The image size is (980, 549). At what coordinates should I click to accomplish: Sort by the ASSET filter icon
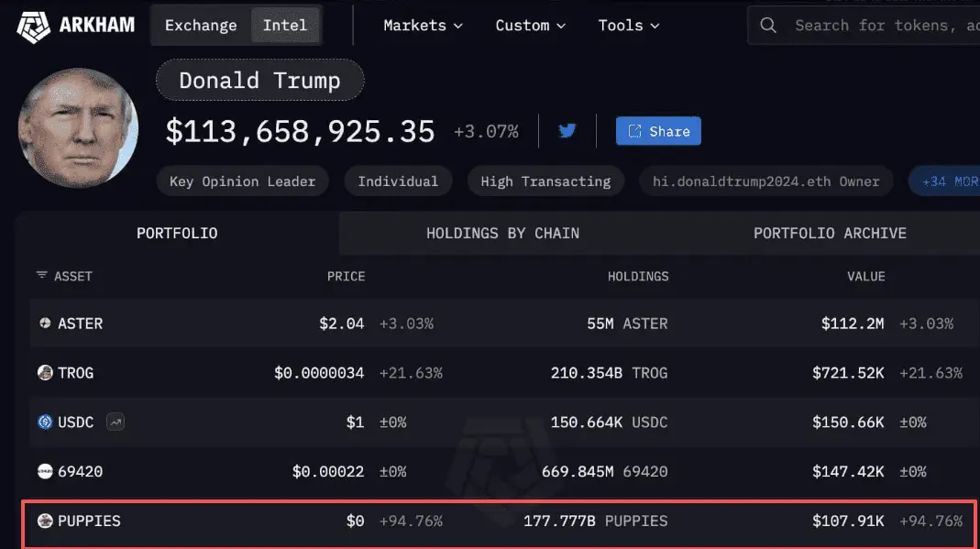(42, 276)
